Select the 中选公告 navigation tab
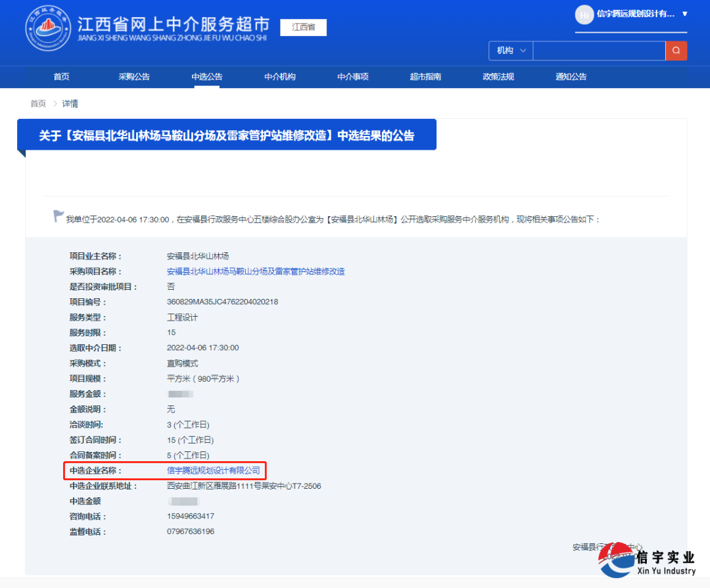The width and height of the screenshot is (710, 588). tap(207, 77)
